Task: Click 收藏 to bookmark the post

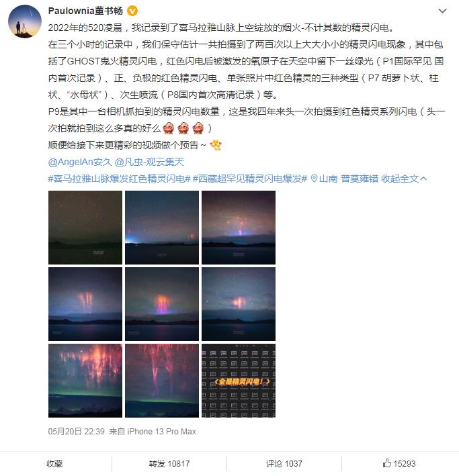Action: click(x=54, y=463)
